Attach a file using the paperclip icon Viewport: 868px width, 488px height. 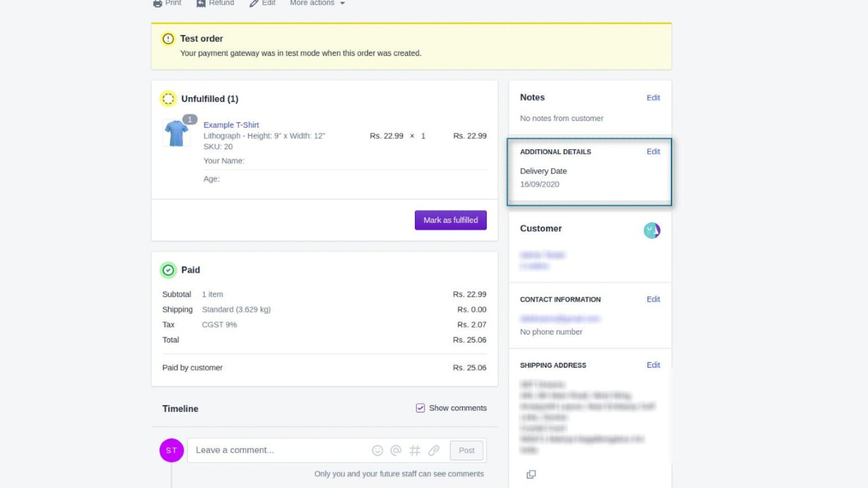[x=434, y=450]
